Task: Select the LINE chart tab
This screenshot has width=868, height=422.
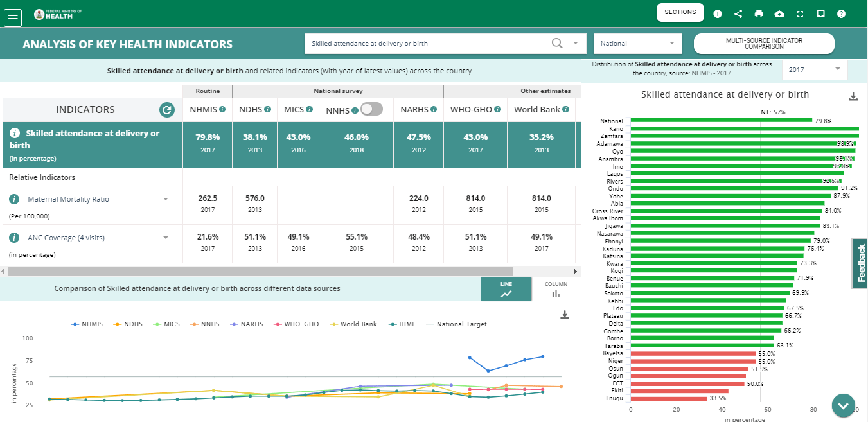Action: coord(506,289)
